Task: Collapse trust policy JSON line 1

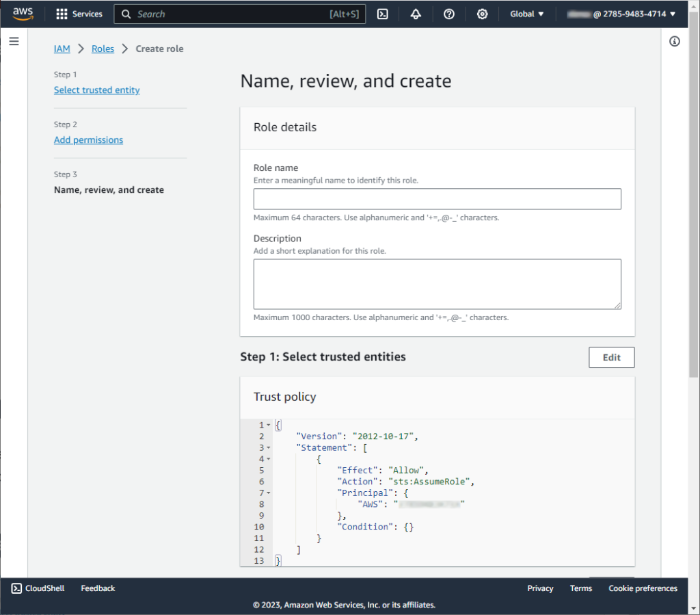Action: pos(268,426)
